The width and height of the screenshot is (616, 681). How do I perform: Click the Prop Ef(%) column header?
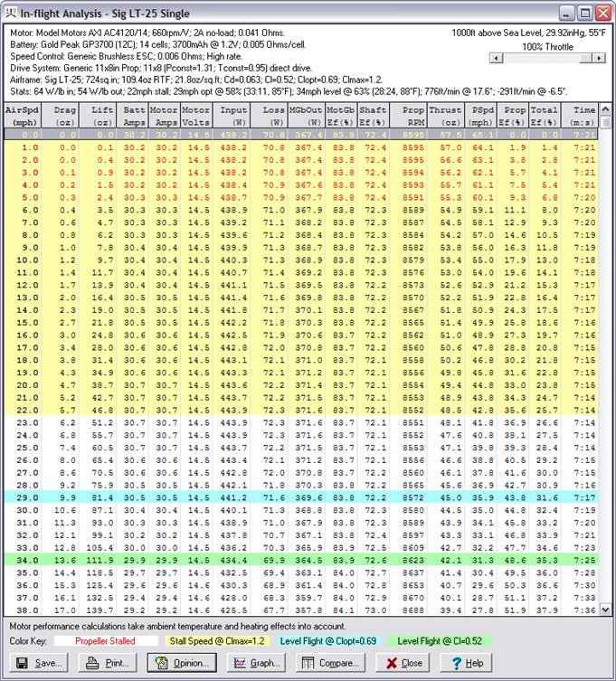(x=513, y=116)
